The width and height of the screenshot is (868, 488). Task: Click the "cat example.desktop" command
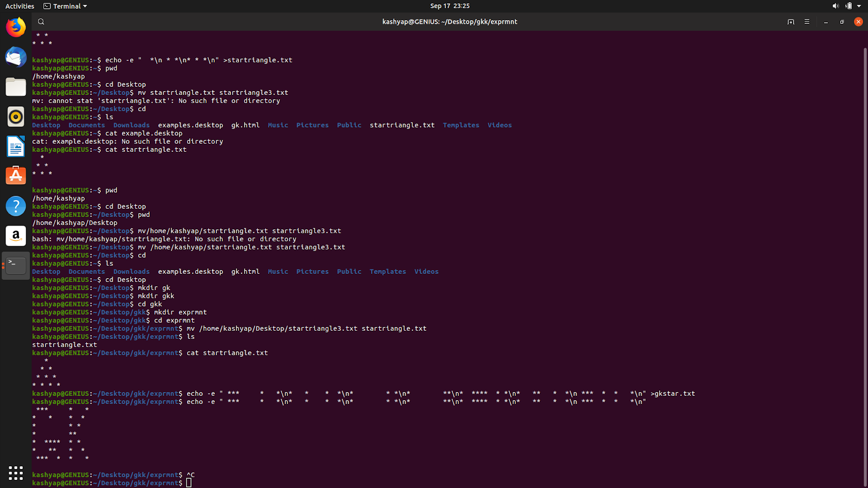(x=144, y=133)
